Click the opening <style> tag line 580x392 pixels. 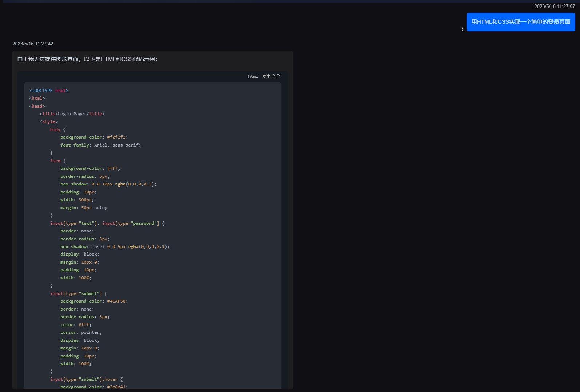point(49,121)
